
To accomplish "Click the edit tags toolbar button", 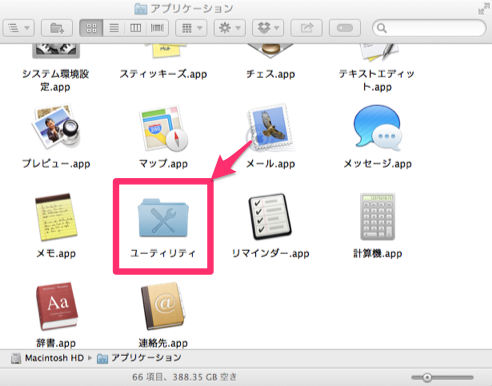I will click(345, 28).
